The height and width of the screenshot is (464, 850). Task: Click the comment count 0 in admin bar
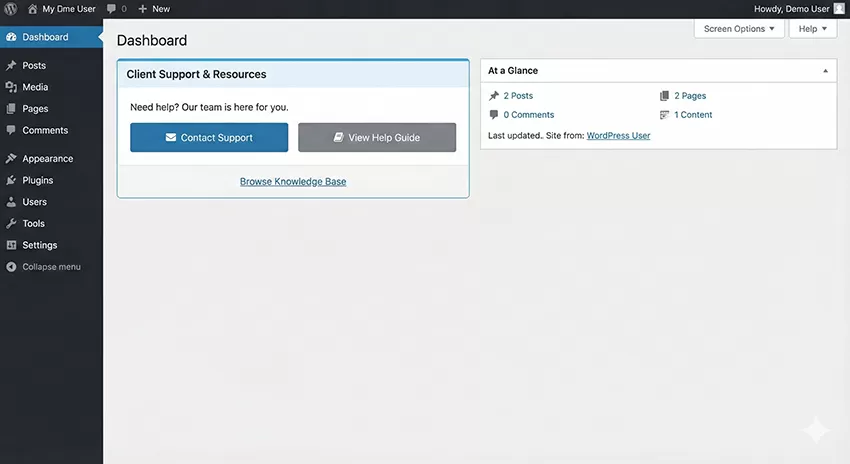click(124, 9)
